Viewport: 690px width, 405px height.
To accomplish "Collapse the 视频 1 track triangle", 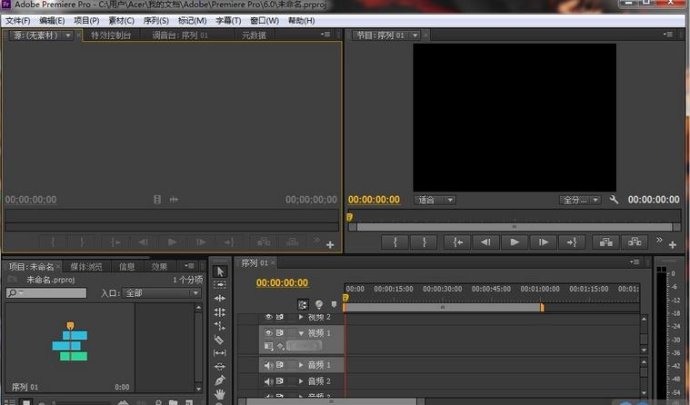I will tap(301, 332).
